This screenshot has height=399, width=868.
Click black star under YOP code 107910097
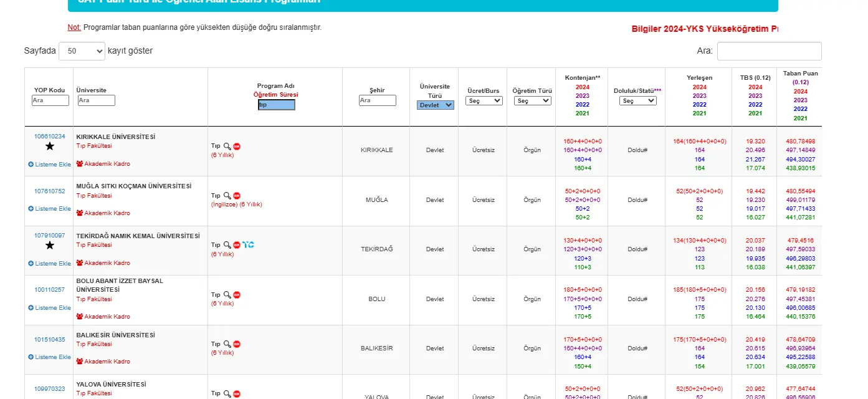pyautogui.click(x=50, y=246)
